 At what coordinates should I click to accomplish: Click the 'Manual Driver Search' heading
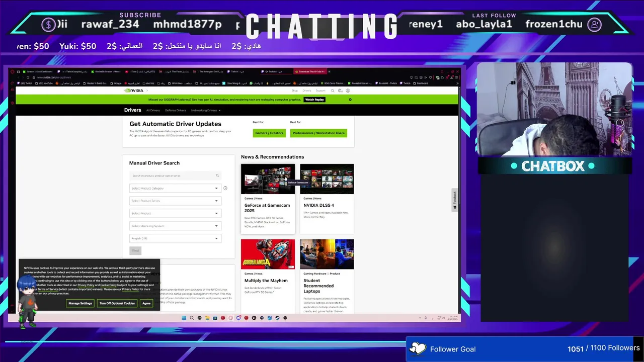click(x=154, y=163)
